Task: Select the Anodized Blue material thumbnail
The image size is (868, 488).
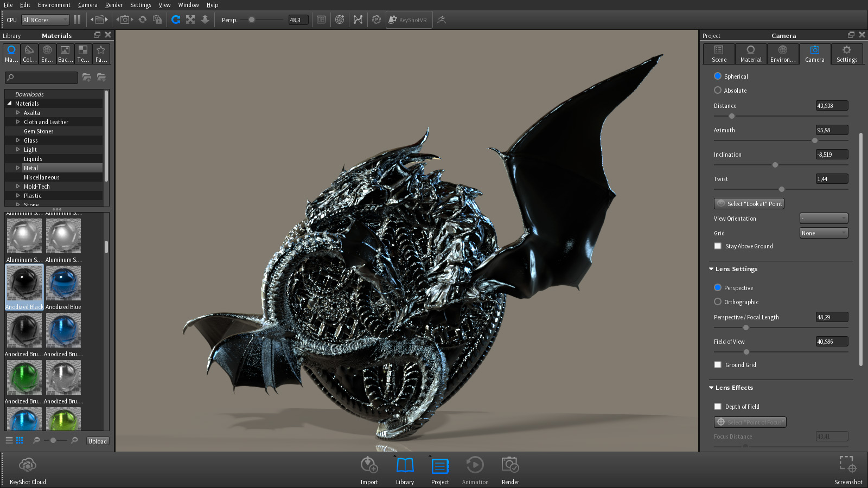Action: coord(63,284)
